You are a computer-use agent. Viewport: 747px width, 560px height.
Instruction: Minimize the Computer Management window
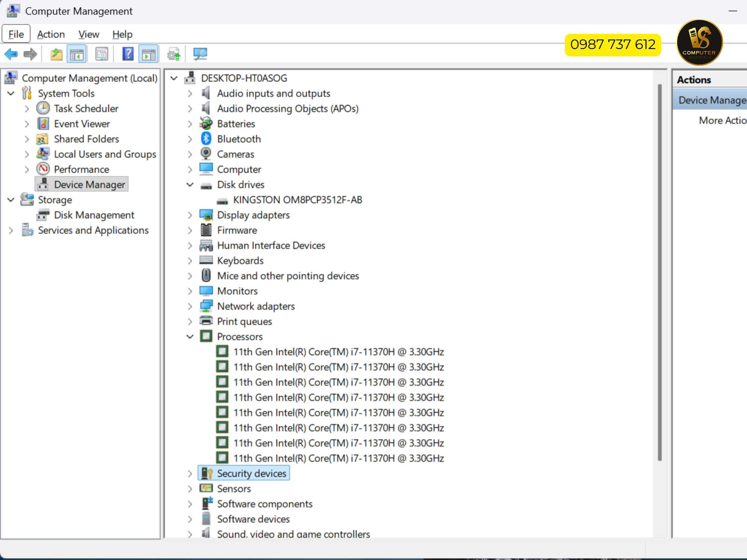point(733,11)
